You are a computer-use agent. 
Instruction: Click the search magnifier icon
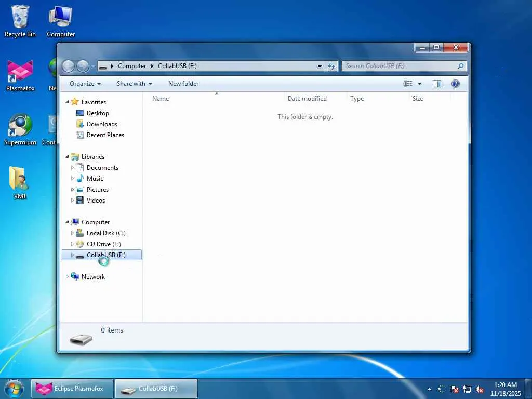460,66
